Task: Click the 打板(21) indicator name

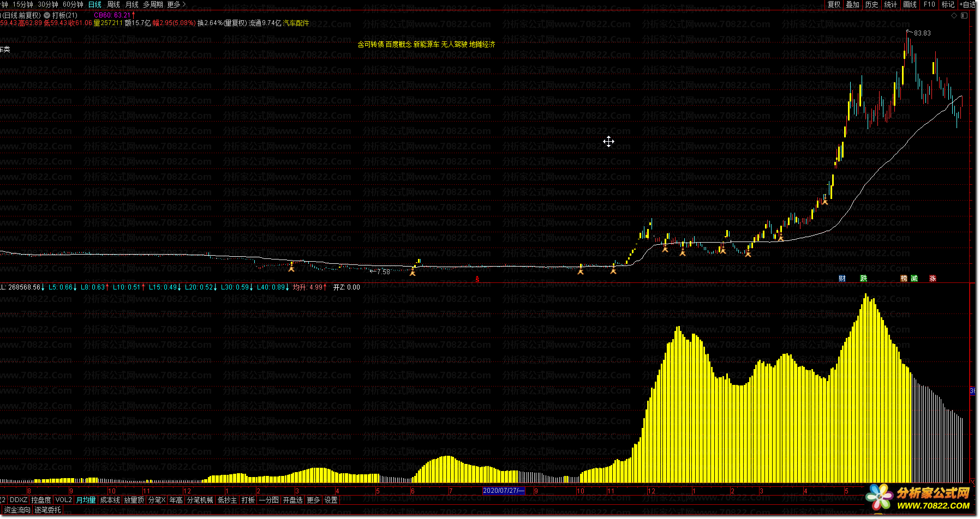Action: click(65, 15)
